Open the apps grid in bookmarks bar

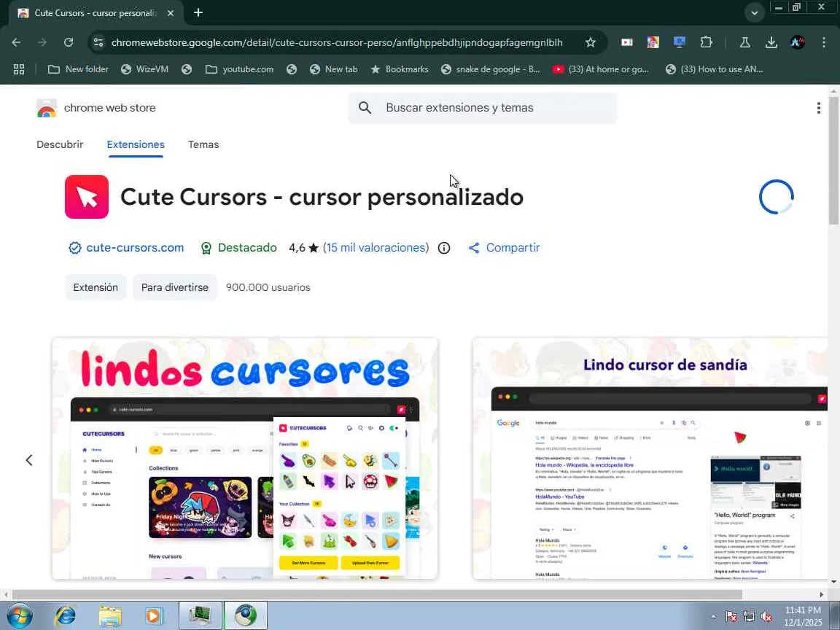pyautogui.click(x=19, y=69)
